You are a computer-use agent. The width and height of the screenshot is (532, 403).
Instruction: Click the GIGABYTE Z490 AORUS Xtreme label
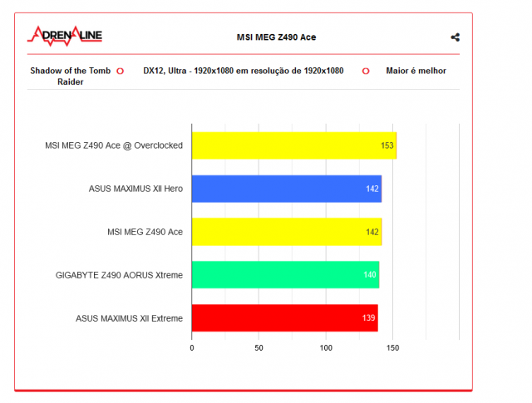pyautogui.click(x=119, y=275)
